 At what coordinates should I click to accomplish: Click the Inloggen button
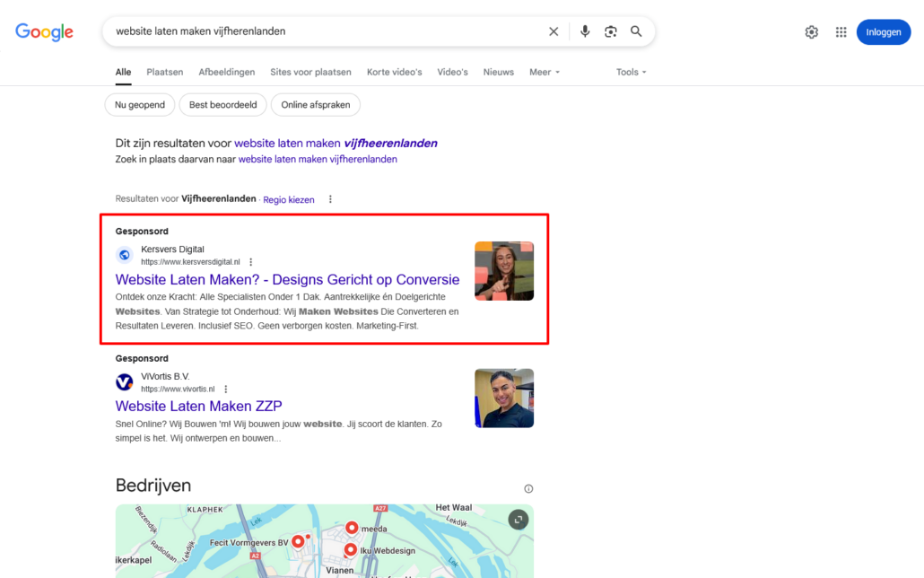(x=883, y=32)
